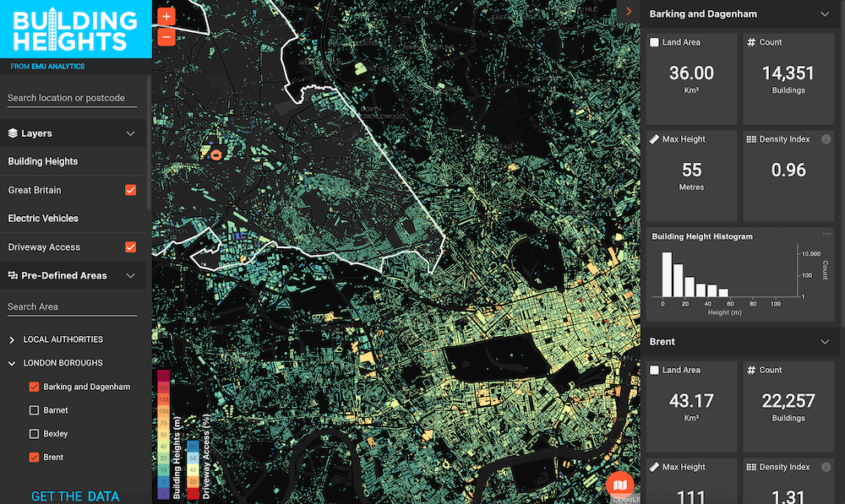This screenshot has height=504, width=845.
Task: Collapse the Layers section
Action: coord(132,133)
